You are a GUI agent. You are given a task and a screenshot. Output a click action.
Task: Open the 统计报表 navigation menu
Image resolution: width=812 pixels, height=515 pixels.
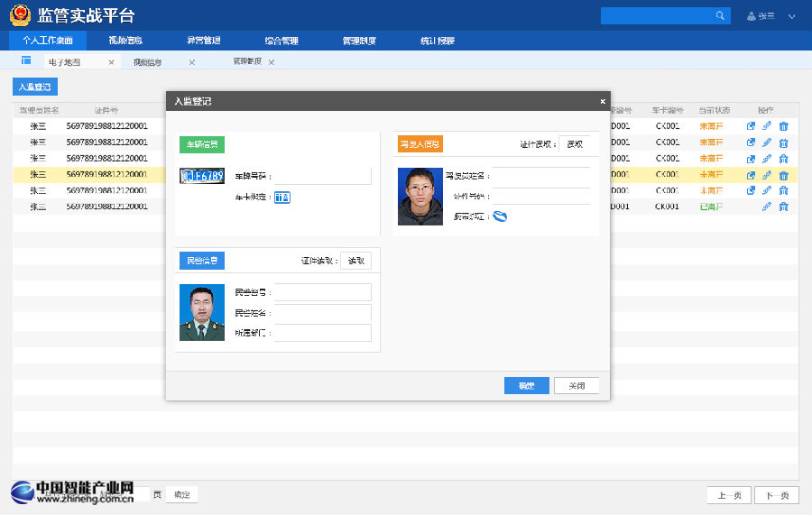point(438,41)
